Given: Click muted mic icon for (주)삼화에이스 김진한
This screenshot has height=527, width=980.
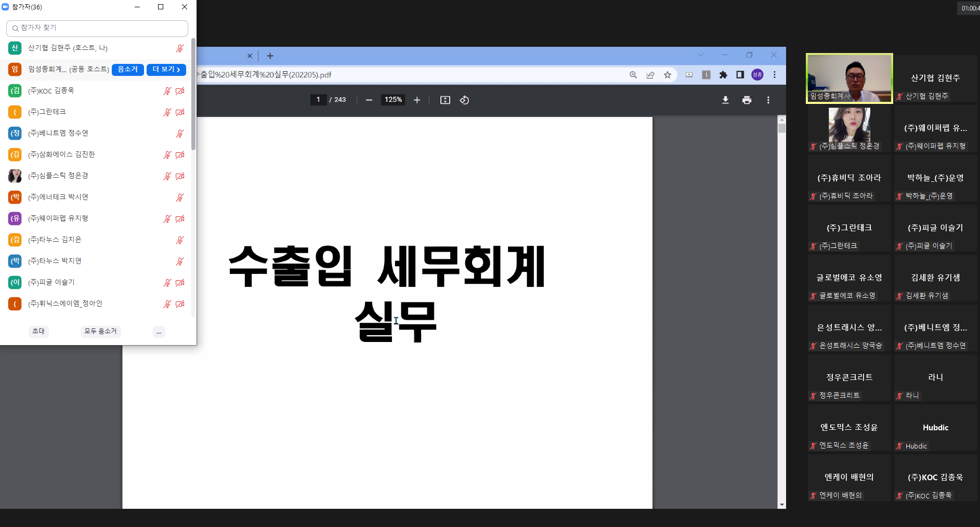Looking at the screenshot, I should pos(167,155).
